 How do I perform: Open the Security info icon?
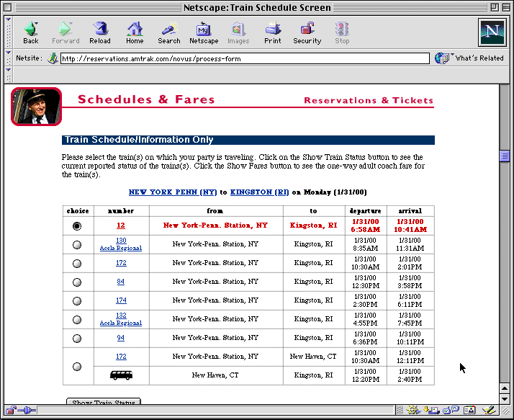pos(307,32)
